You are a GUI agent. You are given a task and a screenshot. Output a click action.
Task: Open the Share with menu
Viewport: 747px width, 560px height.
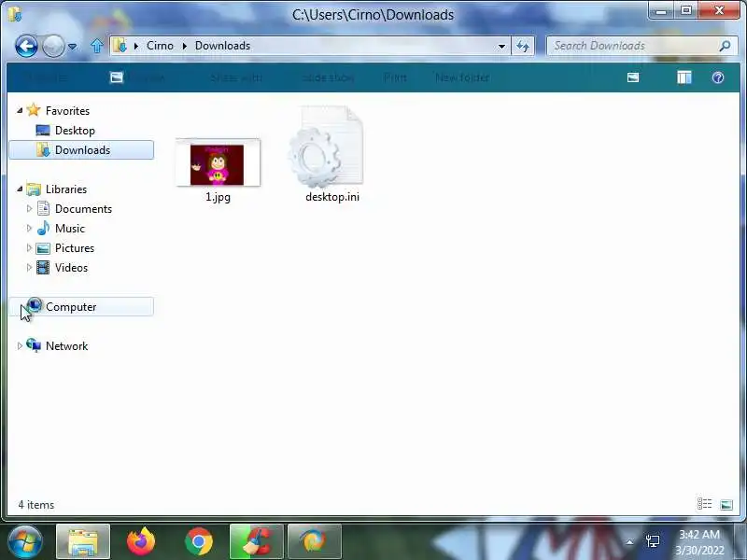pos(236,77)
